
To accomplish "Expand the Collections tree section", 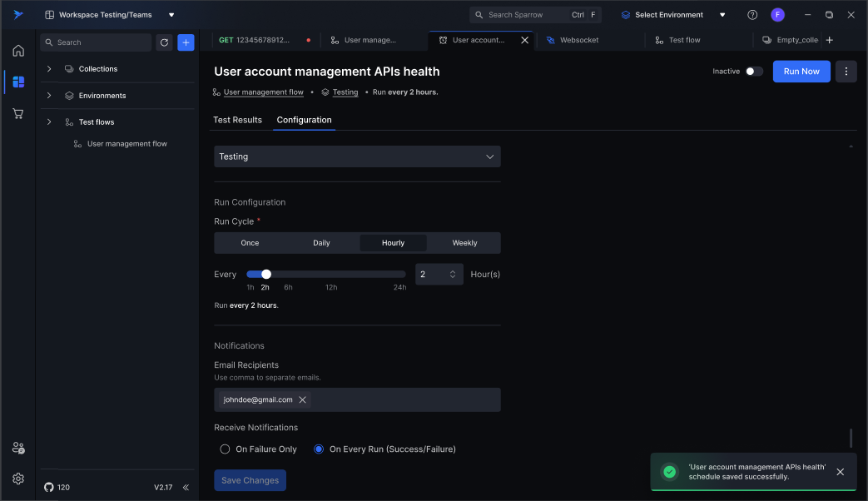I will pos(49,69).
